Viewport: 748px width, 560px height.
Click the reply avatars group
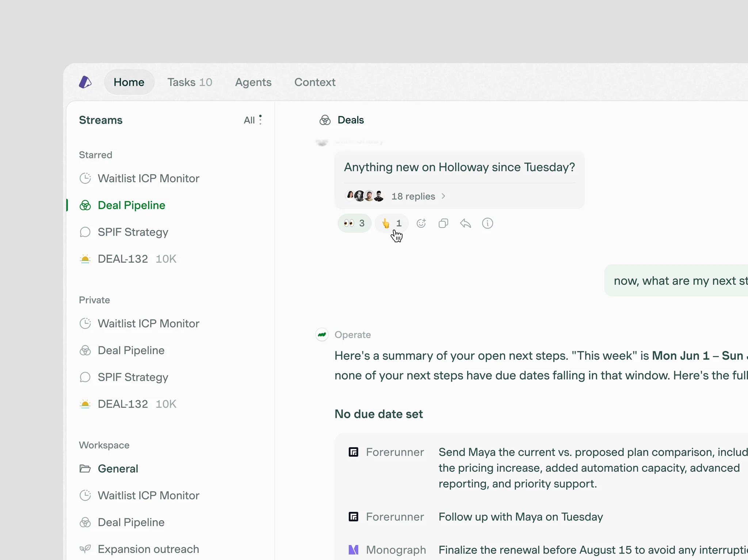(x=365, y=196)
